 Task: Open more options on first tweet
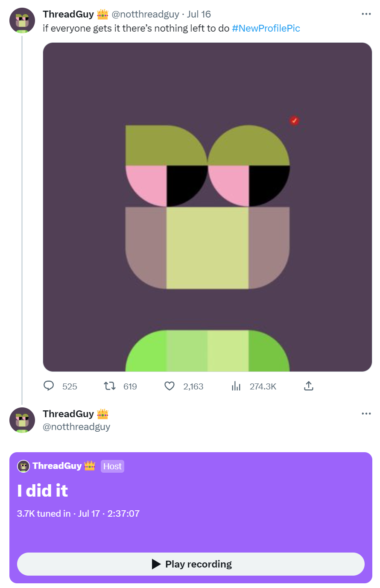pyautogui.click(x=366, y=14)
